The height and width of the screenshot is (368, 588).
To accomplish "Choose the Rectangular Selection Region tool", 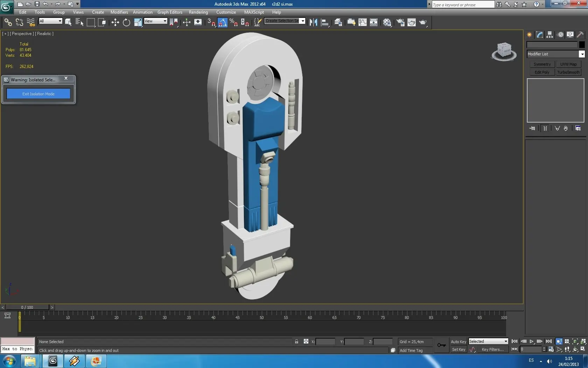I will coord(91,22).
